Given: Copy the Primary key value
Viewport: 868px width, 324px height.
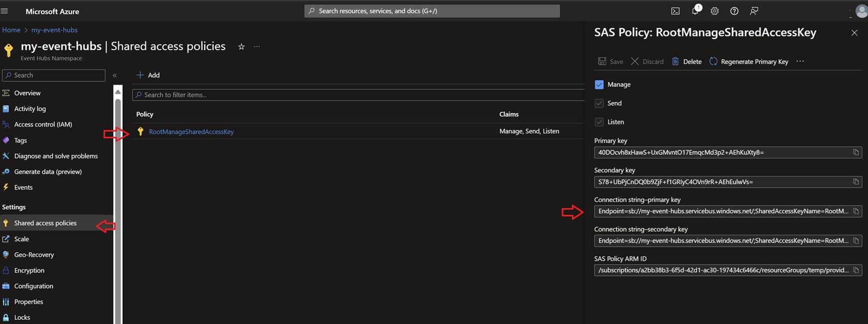Looking at the screenshot, I should click(x=855, y=152).
